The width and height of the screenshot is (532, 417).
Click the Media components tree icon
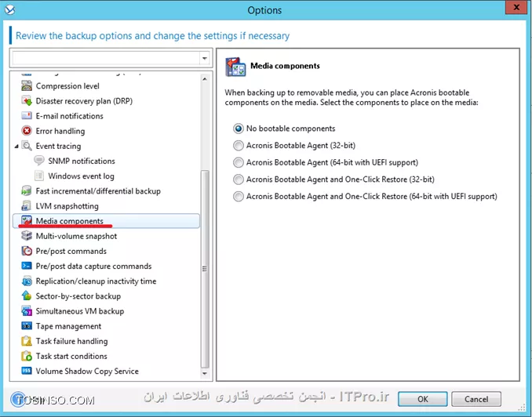(x=27, y=221)
